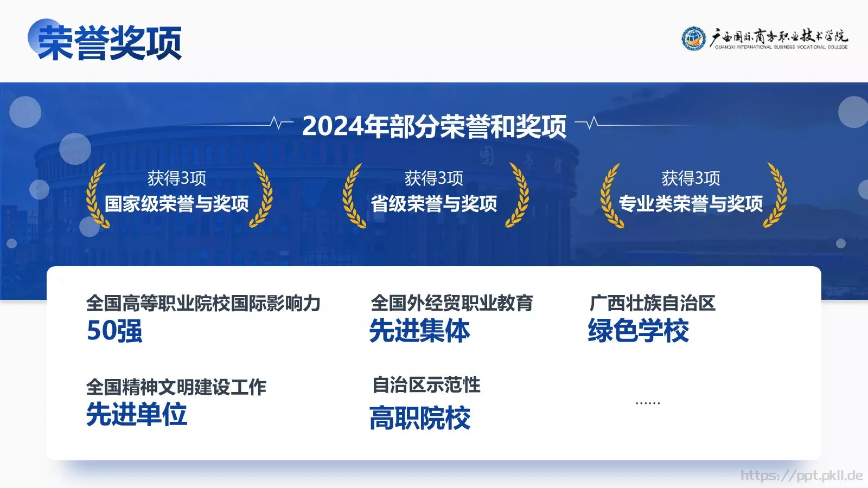This screenshot has width=868, height=488.
Task: Click the heading 2024年部分荣誉和奖项
Action: pyautogui.click(x=434, y=126)
